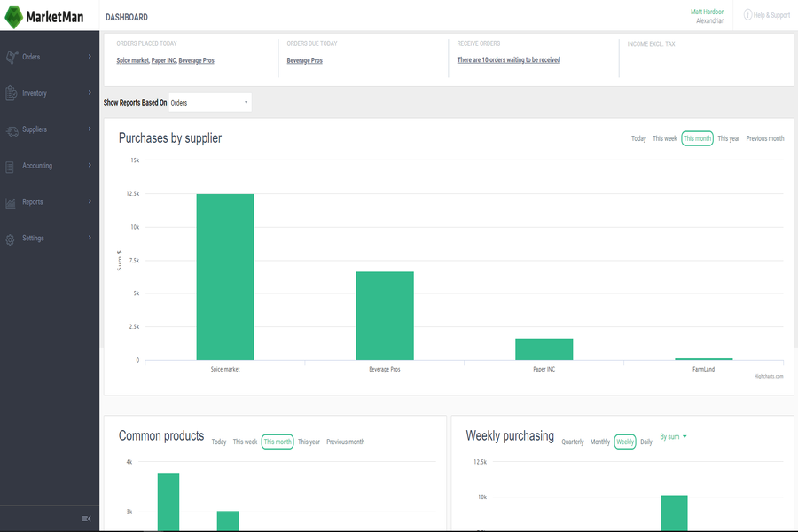
Task: Click the Reports chart icon
Action: (11, 203)
